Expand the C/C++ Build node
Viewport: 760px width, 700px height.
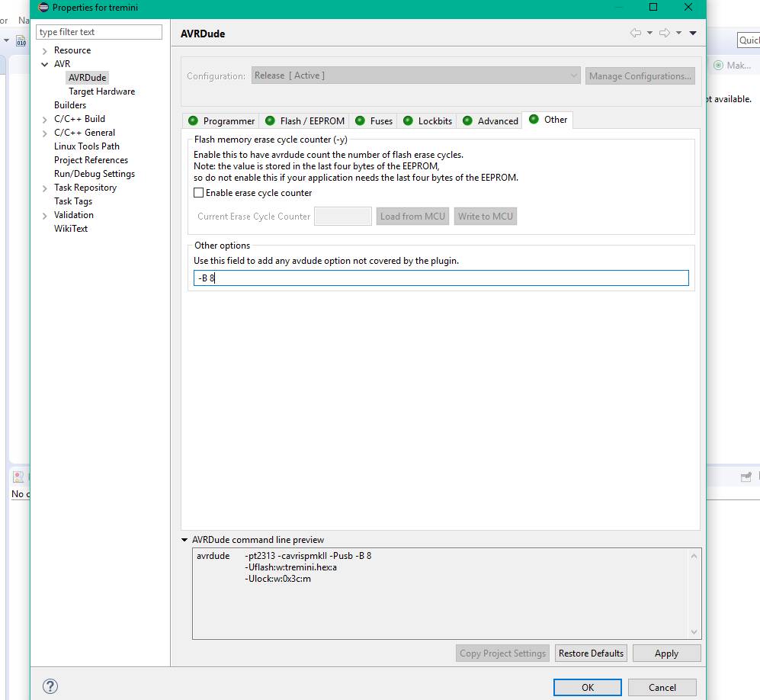tap(44, 120)
